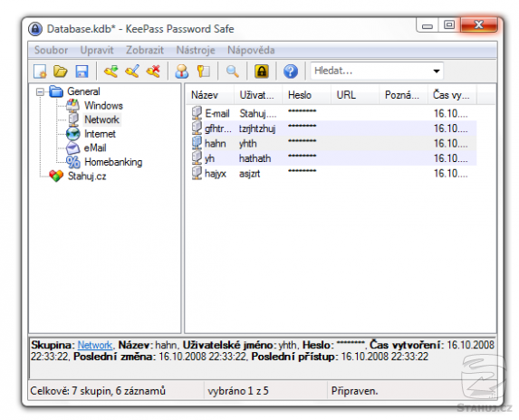Open help with the blue question icon
The width and height of the screenshot is (519, 420).
(x=291, y=72)
